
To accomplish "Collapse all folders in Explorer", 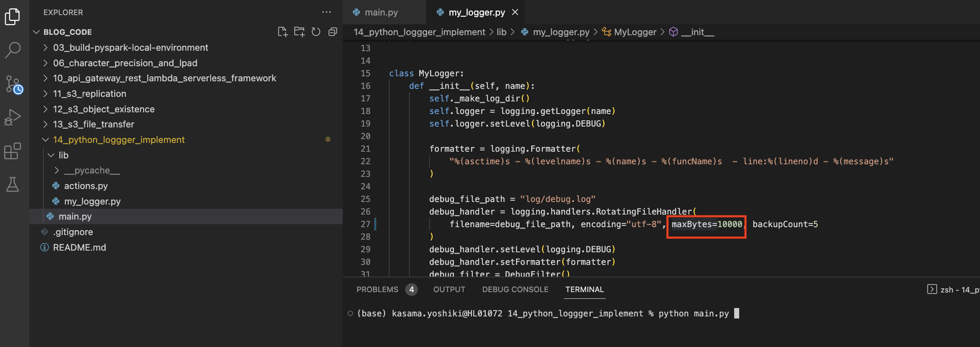I will pos(333,32).
